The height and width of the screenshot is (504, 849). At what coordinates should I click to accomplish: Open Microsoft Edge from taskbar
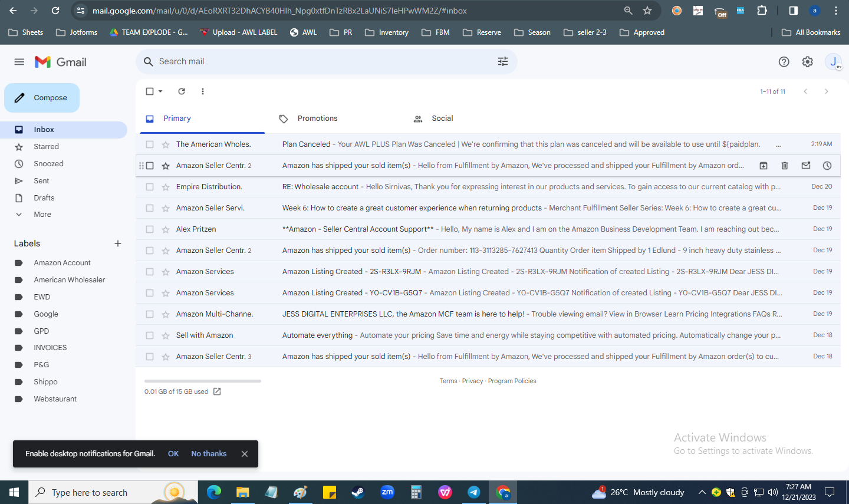pyautogui.click(x=213, y=492)
